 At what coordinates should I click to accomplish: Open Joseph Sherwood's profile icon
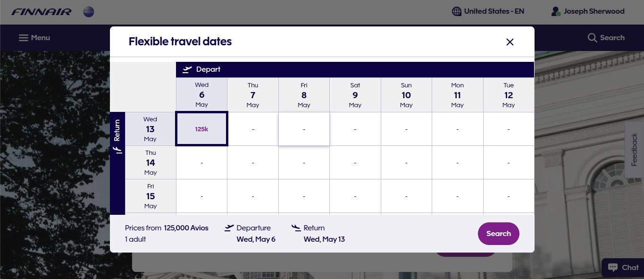(555, 11)
